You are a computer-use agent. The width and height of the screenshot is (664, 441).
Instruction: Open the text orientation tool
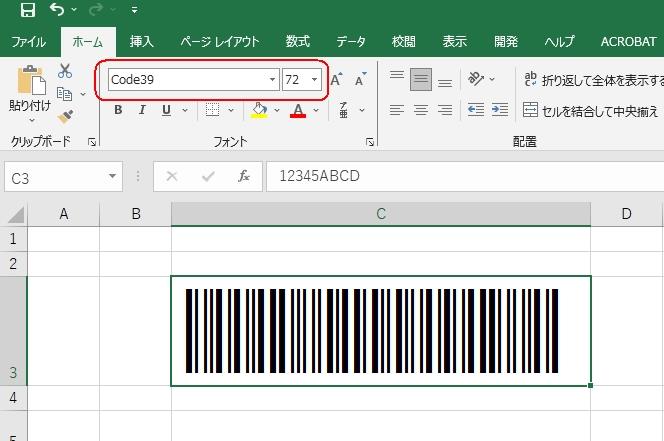[476, 79]
